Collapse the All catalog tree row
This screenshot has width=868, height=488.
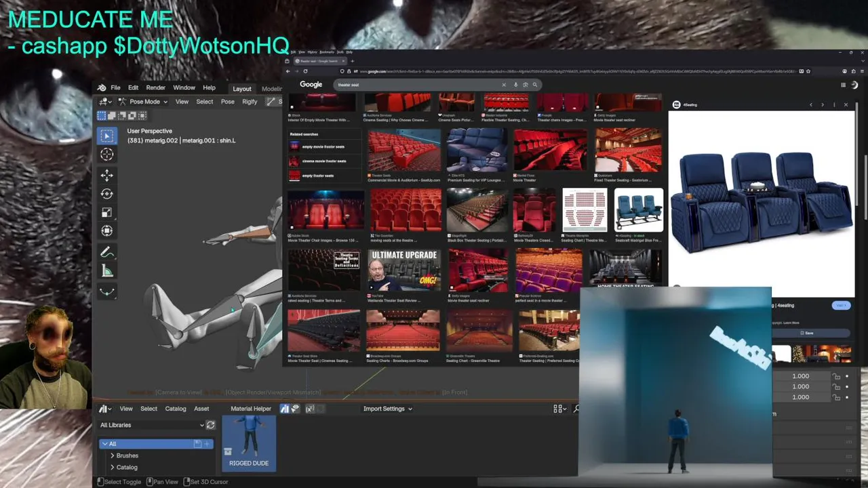104,444
